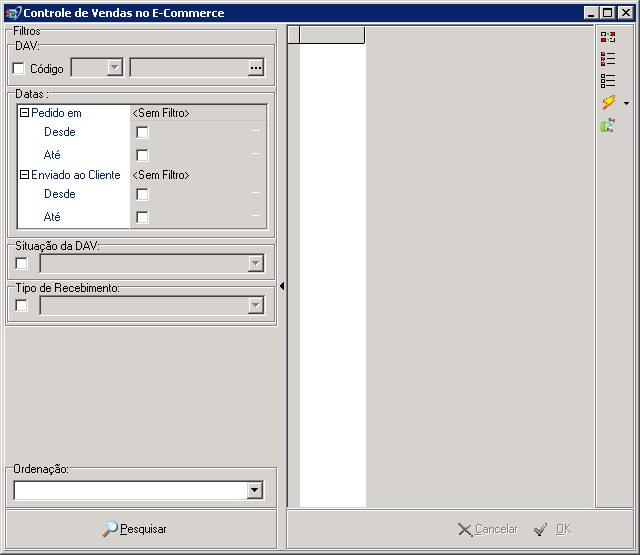Click Sem Filtro value of Enviado ao Cliente
The image size is (640, 555).
tap(161, 175)
